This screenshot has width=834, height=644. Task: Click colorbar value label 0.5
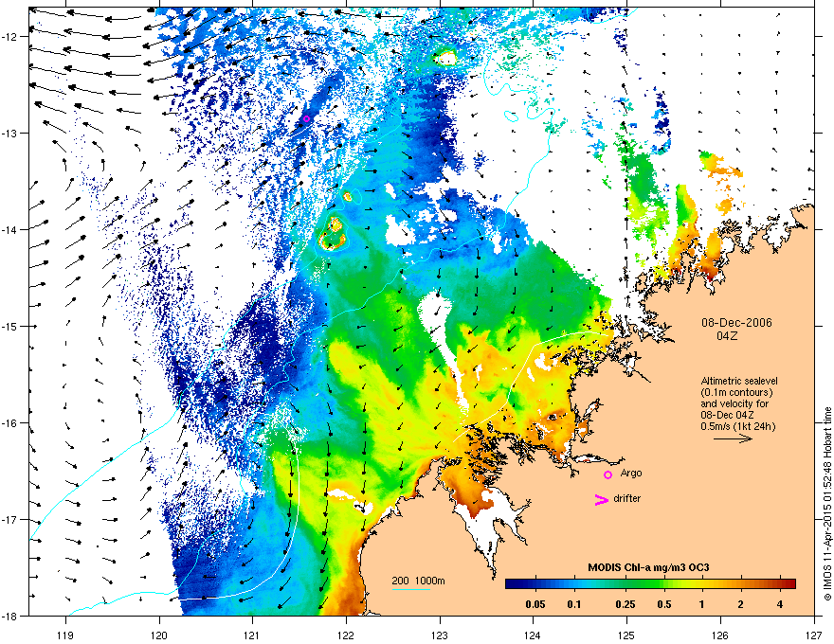(664, 604)
